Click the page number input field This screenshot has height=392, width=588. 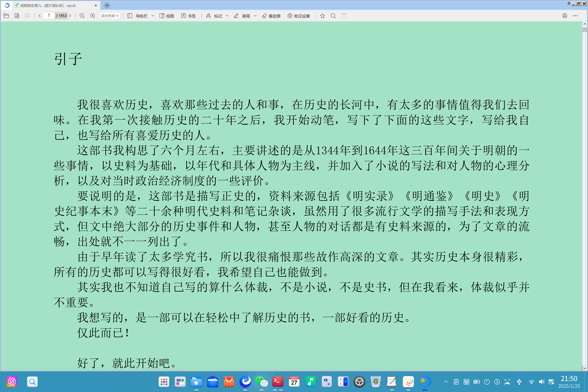click(x=49, y=15)
